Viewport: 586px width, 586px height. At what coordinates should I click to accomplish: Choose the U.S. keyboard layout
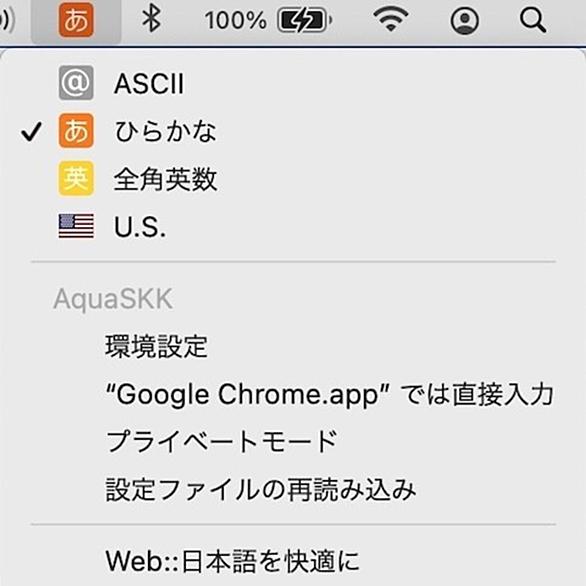click(x=293, y=226)
